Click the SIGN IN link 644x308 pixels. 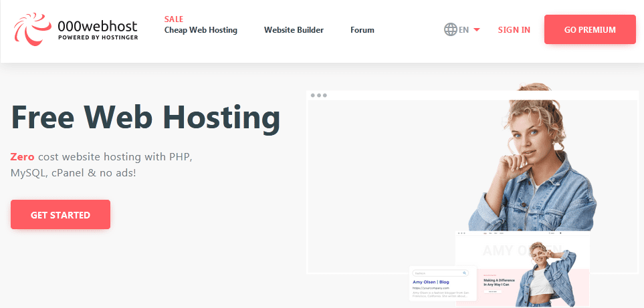pyautogui.click(x=514, y=30)
